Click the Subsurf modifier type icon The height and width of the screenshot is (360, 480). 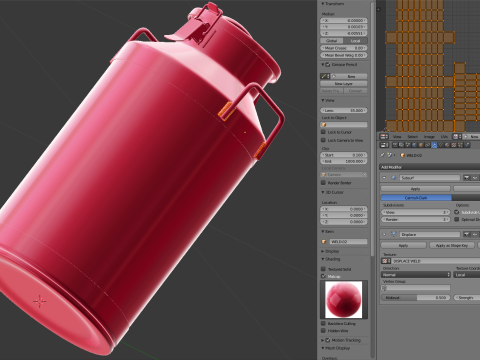click(x=394, y=178)
